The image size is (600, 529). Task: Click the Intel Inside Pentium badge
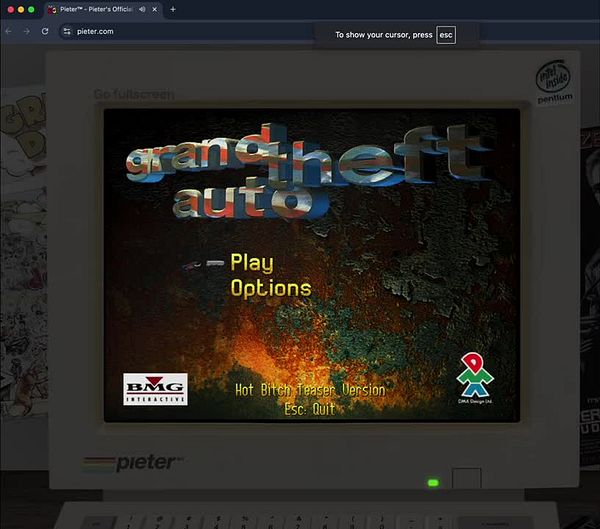click(x=554, y=81)
